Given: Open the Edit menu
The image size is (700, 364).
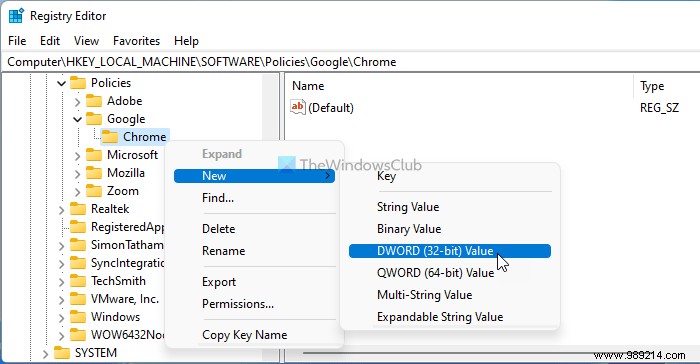Looking at the screenshot, I should [x=50, y=41].
